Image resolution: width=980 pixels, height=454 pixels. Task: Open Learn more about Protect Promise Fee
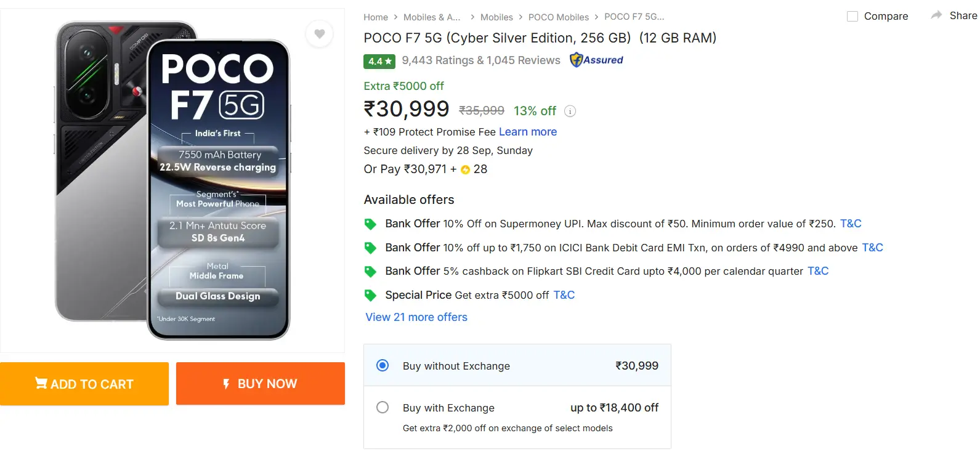coord(527,131)
